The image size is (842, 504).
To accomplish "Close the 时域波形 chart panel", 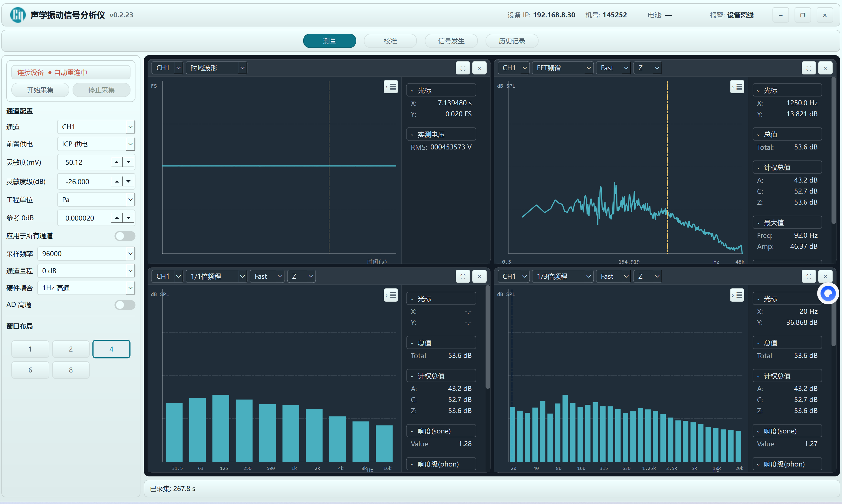I will tap(479, 68).
